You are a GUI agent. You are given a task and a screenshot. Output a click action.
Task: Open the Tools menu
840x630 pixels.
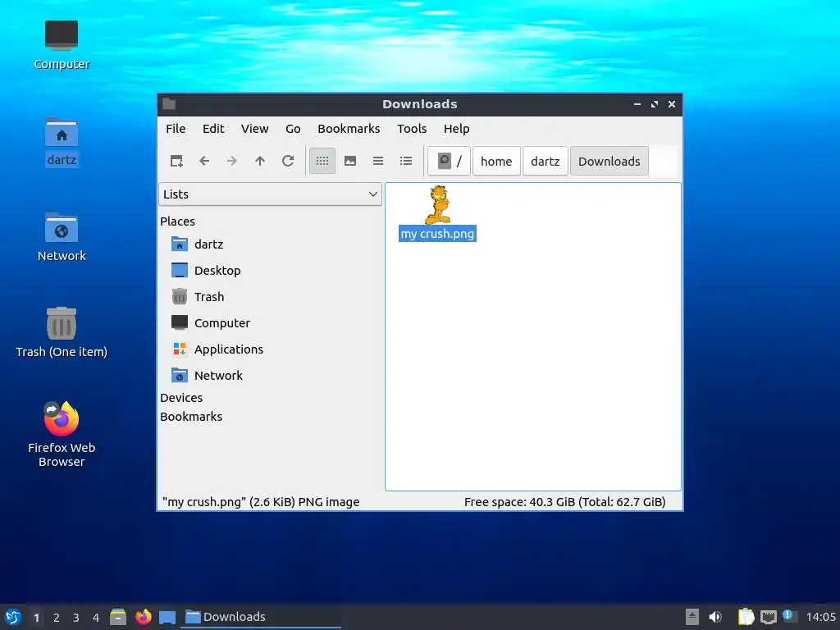[412, 129]
